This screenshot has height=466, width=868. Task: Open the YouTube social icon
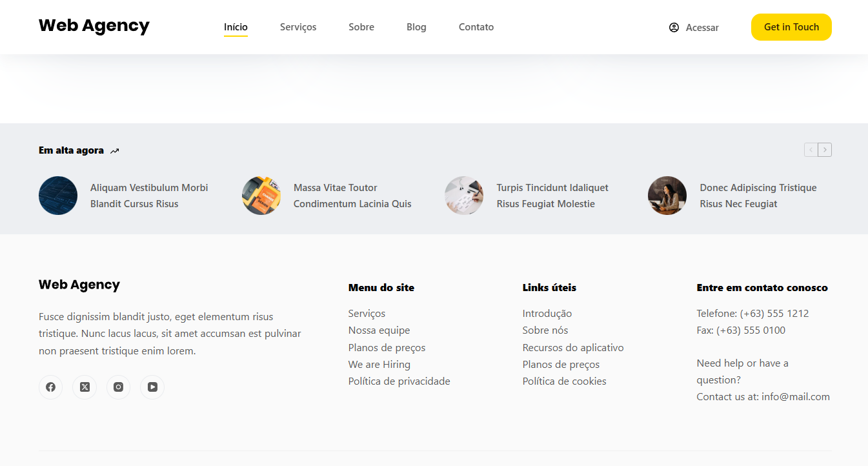[152, 387]
